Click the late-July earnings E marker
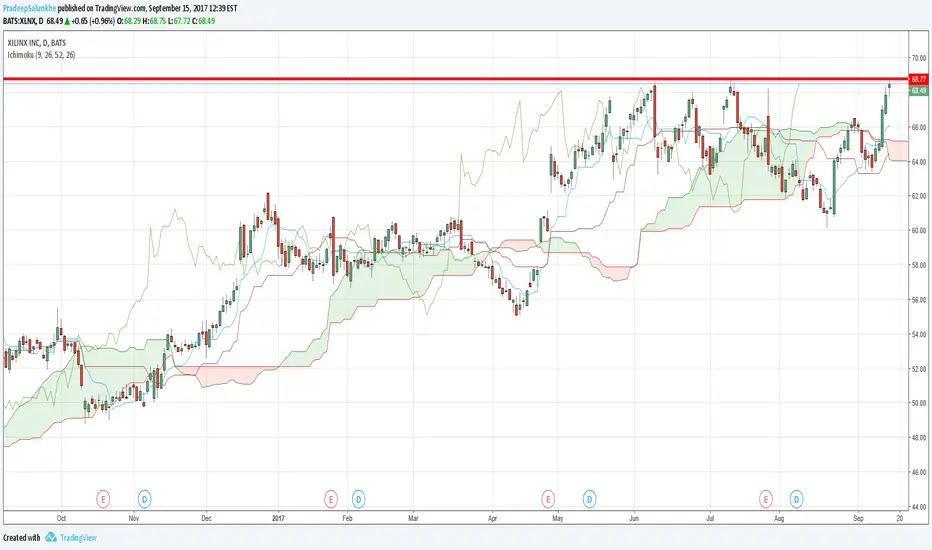The width and height of the screenshot is (932, 550). click(x=766, y=499)
